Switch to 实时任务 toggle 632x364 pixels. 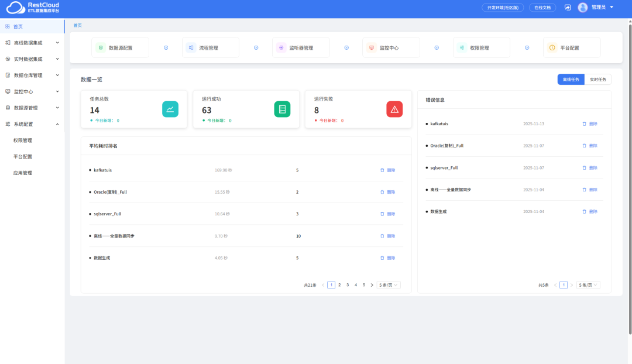tap(597, 80)
